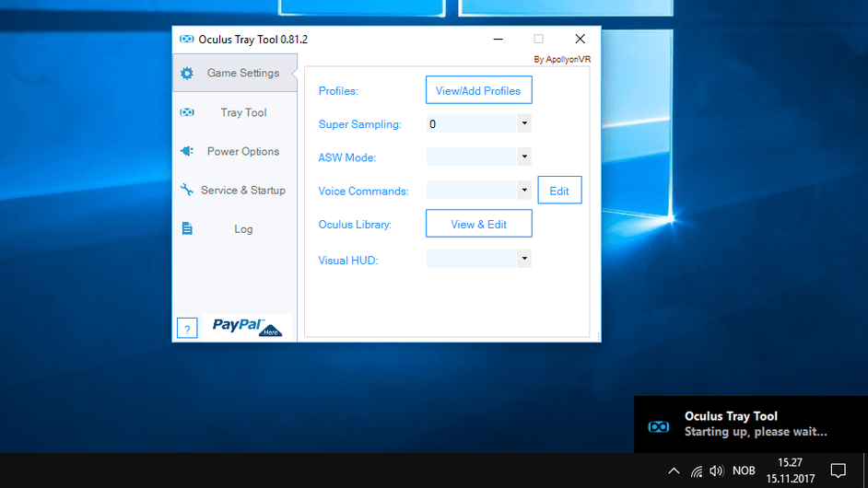Image resolution: width=868 pixels, height=488 pixels.
Task: Click the Oculus Library label
Action: coord(355,224)
